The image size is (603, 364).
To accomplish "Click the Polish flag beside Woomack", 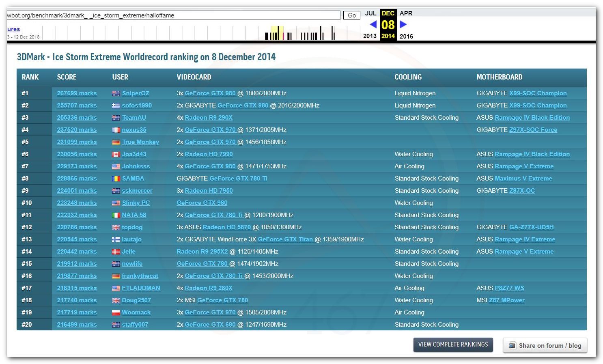I will 116,312.
